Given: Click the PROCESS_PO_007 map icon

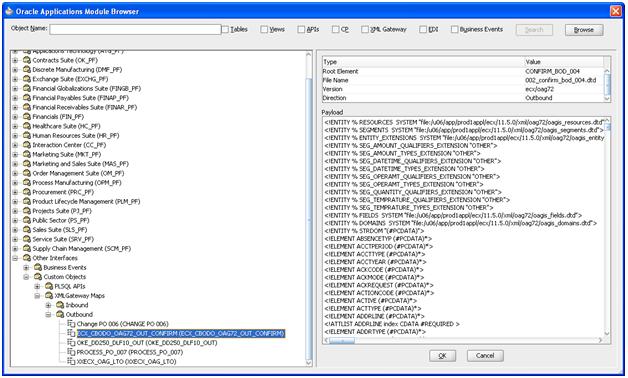Looking at the screenshot, I should click(x=71, y=352).
